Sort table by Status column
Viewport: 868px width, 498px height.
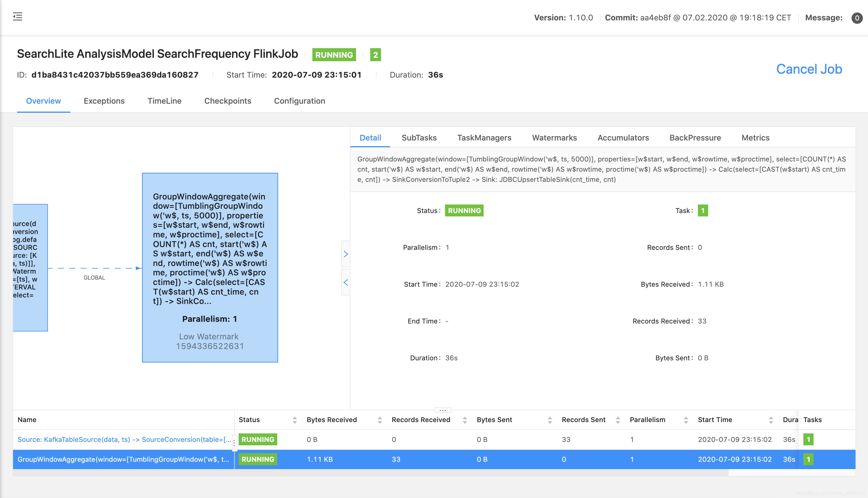[x=295, y=420]
